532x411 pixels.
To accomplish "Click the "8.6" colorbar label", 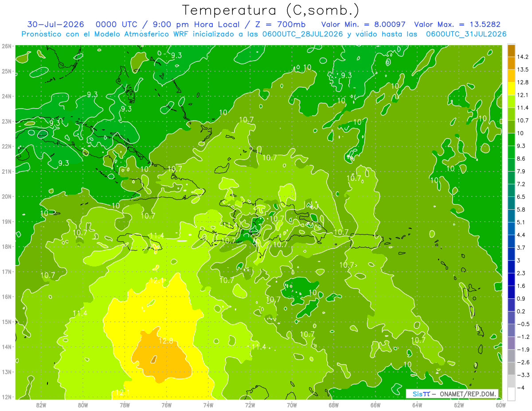I will tap(521, 159).
